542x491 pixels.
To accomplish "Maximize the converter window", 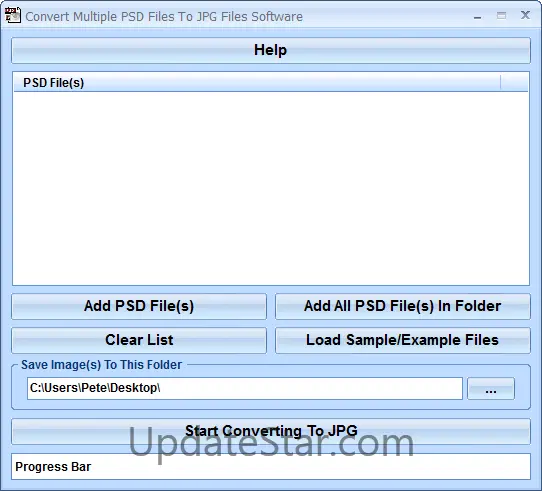I will pyautogui.click(x=501, y=16).
